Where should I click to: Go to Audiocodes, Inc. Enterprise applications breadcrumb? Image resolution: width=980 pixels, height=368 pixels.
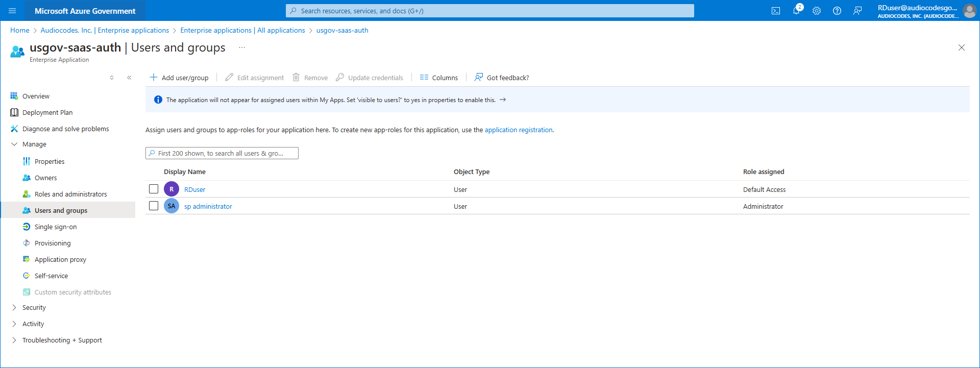(x=105, y=30)
